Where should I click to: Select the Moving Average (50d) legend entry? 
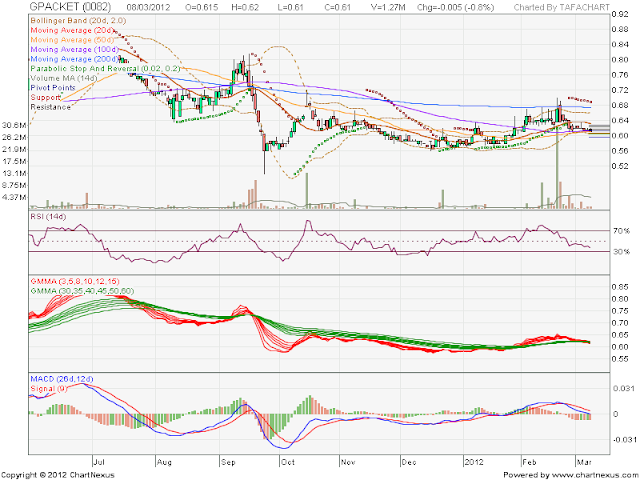(72, 40)
